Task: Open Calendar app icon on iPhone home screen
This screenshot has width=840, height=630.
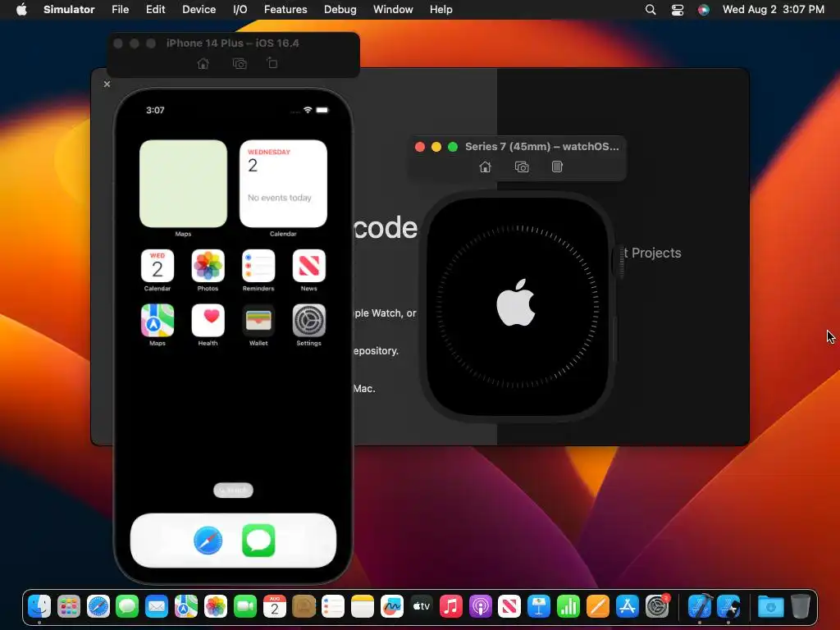Action: [157, 266]
